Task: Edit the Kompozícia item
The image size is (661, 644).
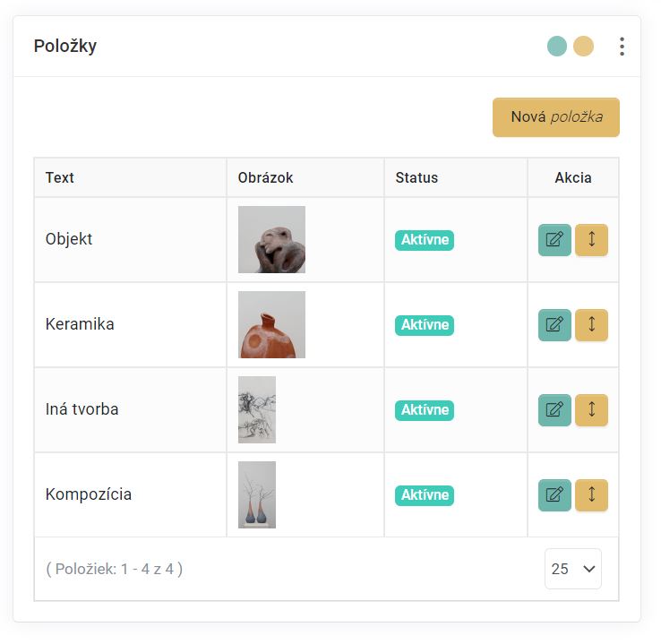Action: click(554, 495)
